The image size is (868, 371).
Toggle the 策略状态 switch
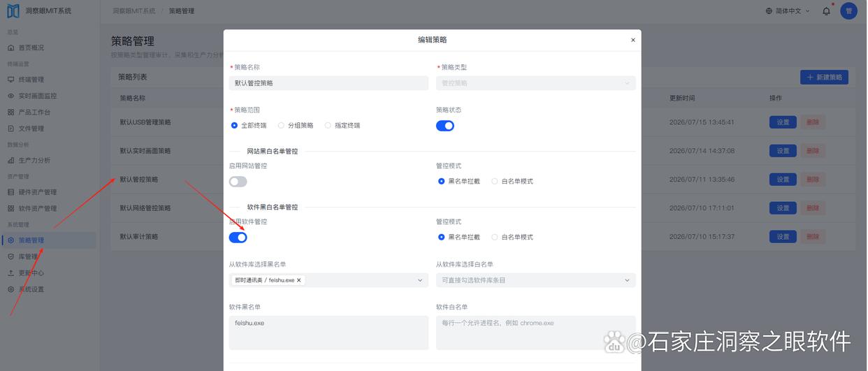coord(445,126)
